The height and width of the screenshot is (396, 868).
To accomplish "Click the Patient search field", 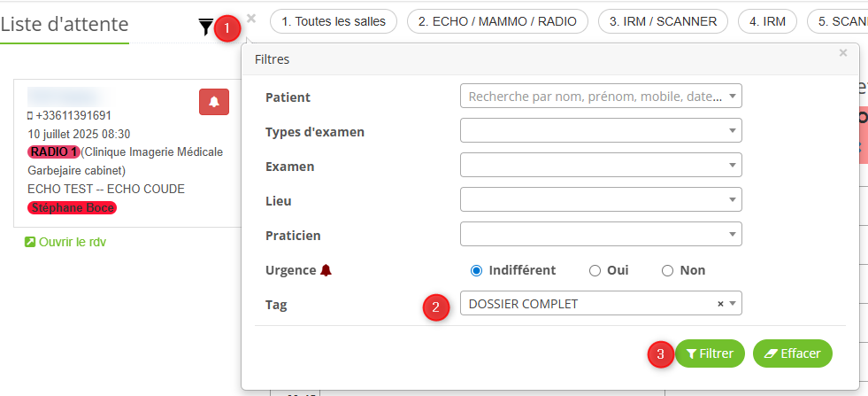I will [x=595, y=97].
